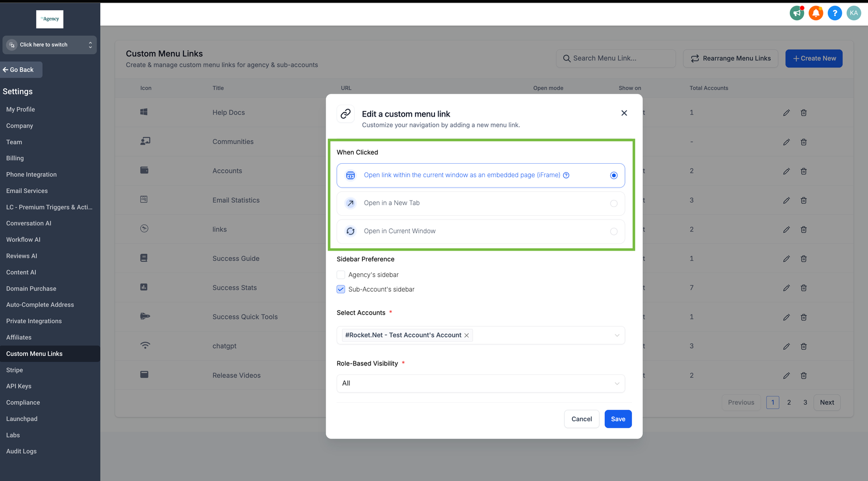Save the custom menu link changes
The image size is (868, 481).
click(618, 419)
